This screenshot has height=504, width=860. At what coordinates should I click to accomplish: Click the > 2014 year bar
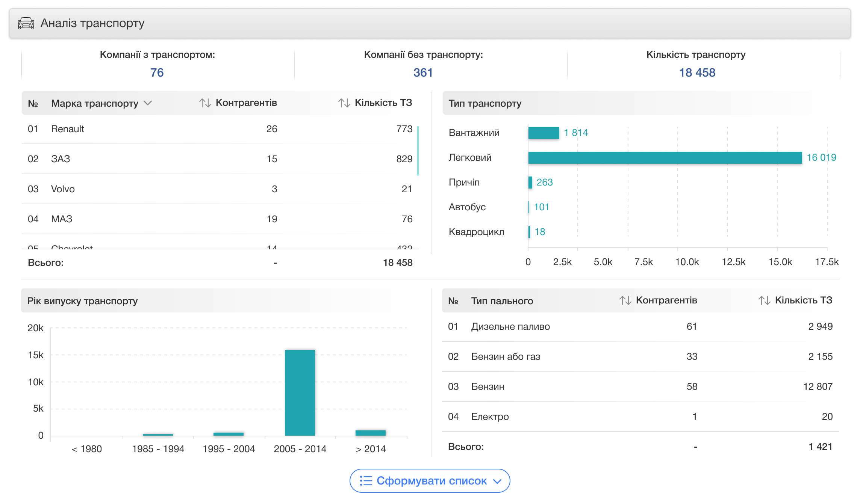370,433
